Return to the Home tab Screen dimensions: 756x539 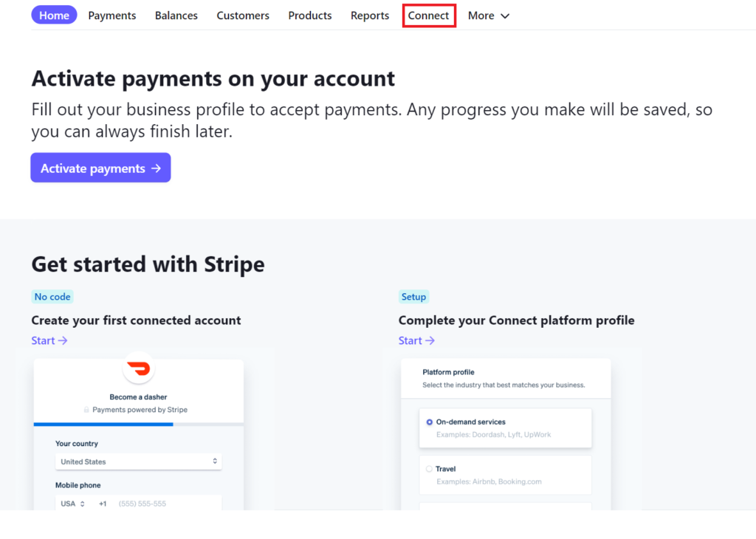click(54, 15)
